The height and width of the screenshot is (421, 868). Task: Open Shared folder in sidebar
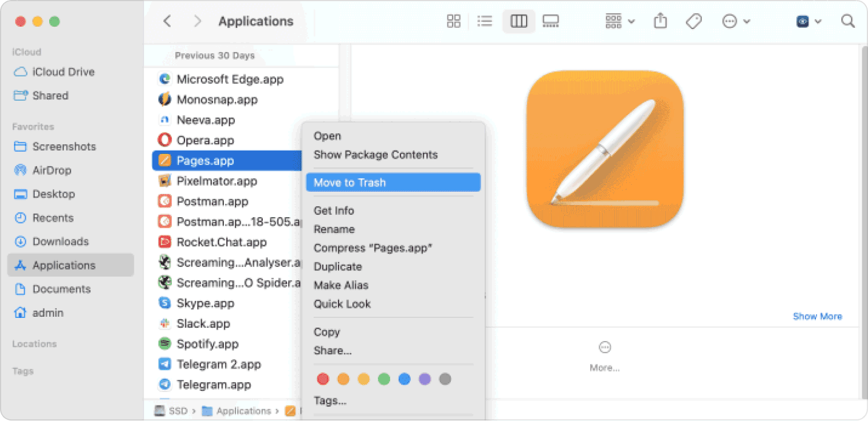coord(41,96)
